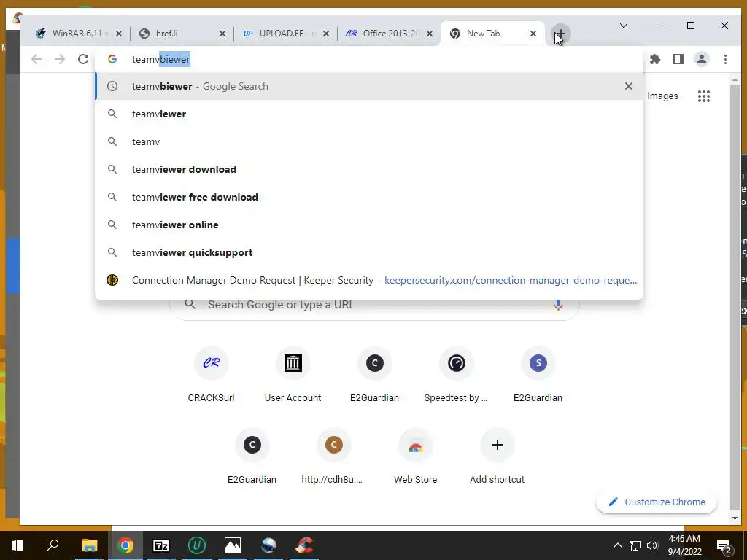Open the clock showing 4:46 AM
This screenshot has width=747, height=560.
coord(684,545)
